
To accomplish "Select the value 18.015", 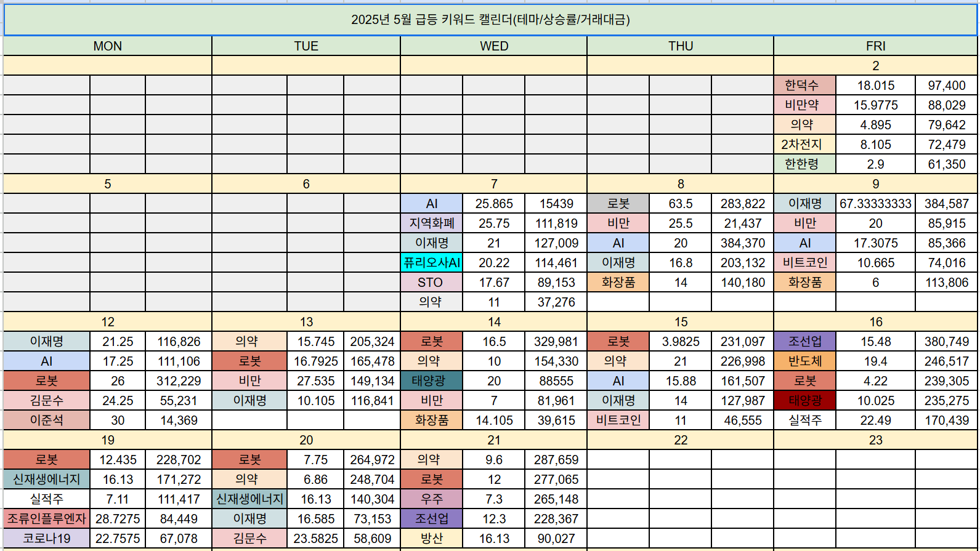I will [x=876, y=86].
